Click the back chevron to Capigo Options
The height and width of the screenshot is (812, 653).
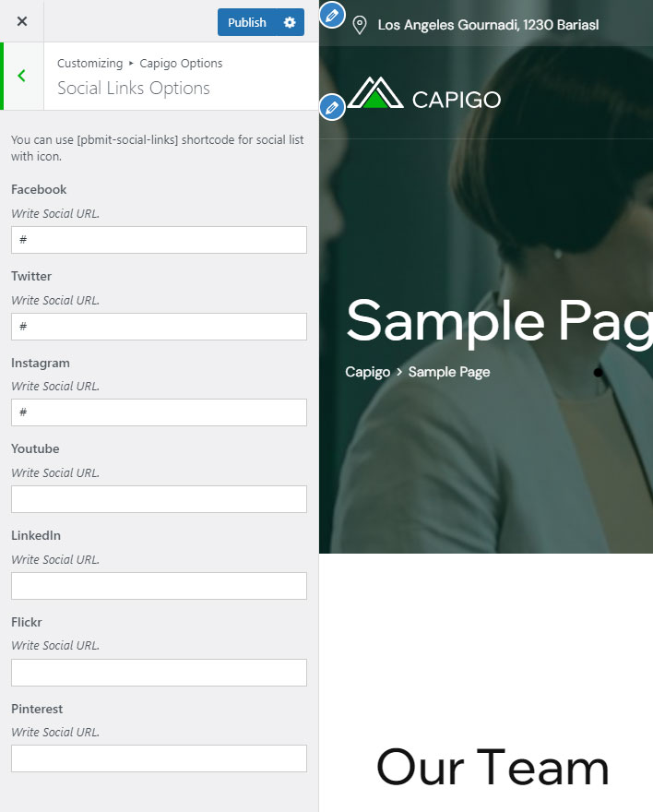(x=22, y=76)
